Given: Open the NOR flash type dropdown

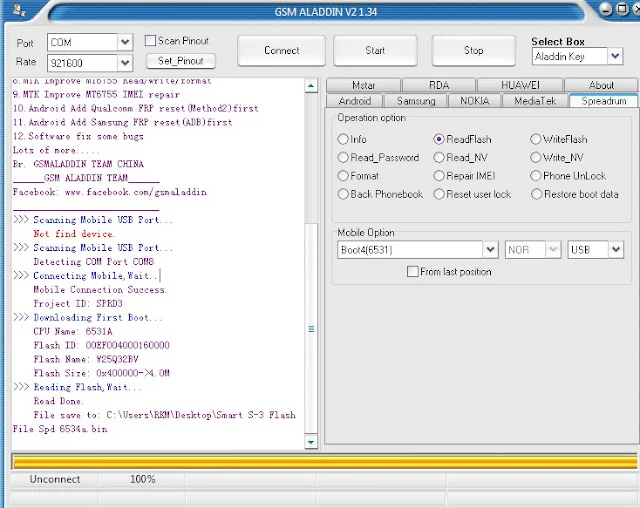Looking at the screenshot, I should (x=553, y=249).
